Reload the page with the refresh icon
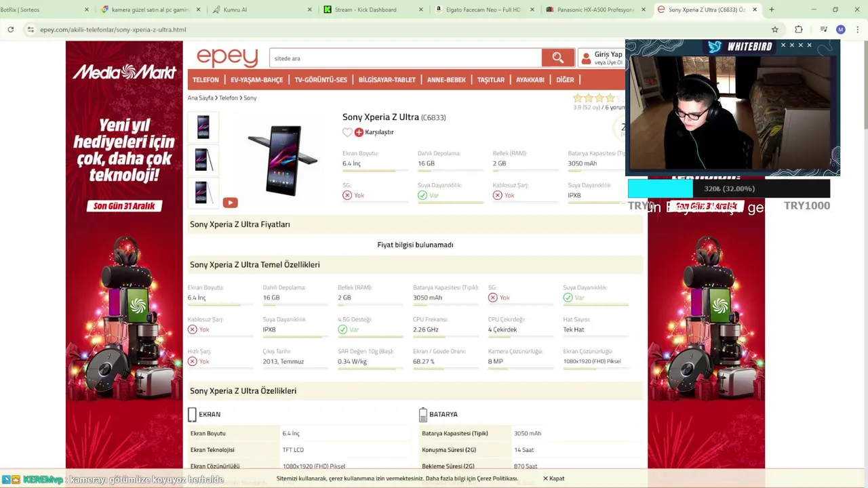This screenshot has width=868, height=488. pyautogui.click(x=11, y=29)
